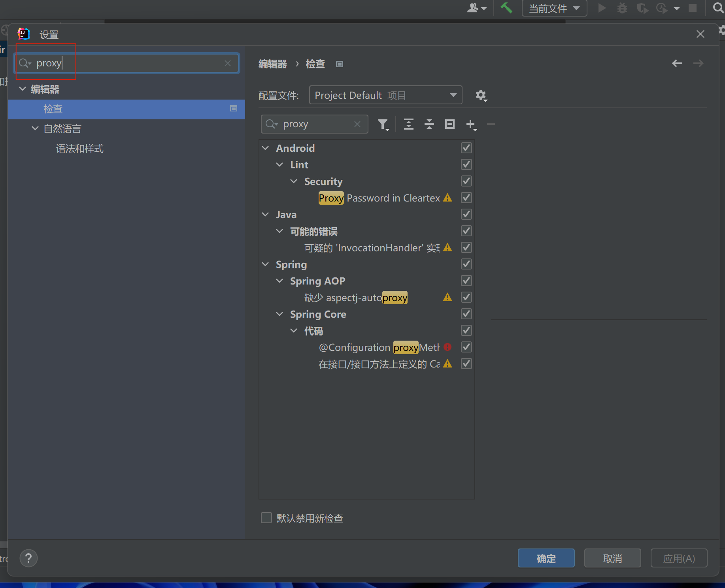Collapse the 编辑器 tree node
The height and width of the screenshot is (588, 725).
tap(23, 89)
